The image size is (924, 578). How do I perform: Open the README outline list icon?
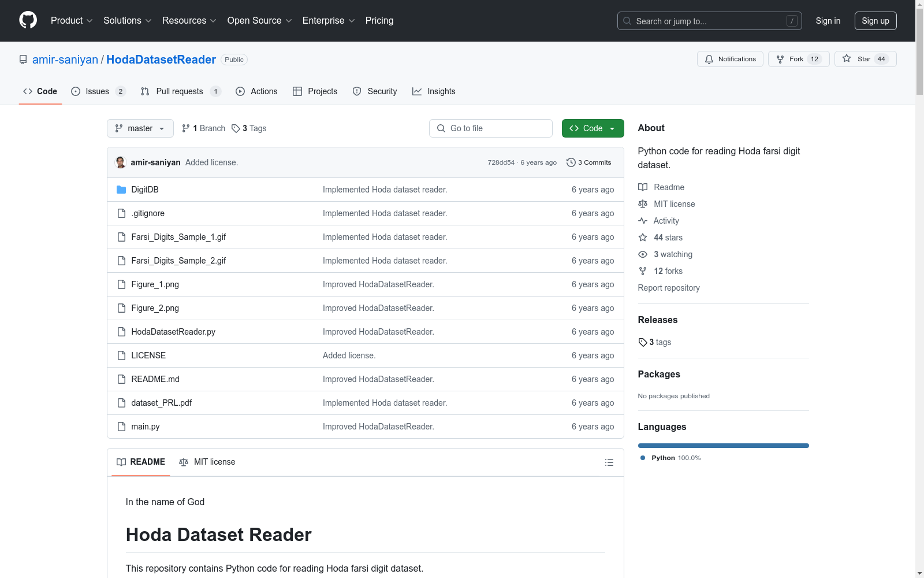point(609,462)
